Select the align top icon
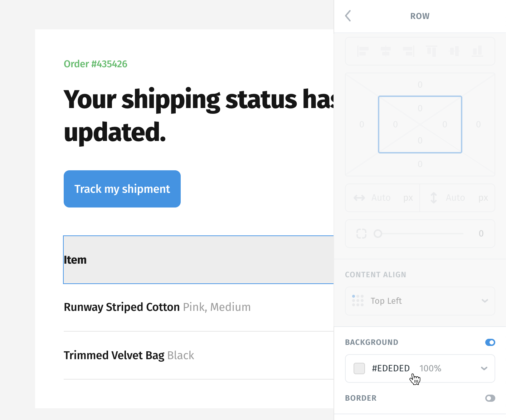 [432, 51]
